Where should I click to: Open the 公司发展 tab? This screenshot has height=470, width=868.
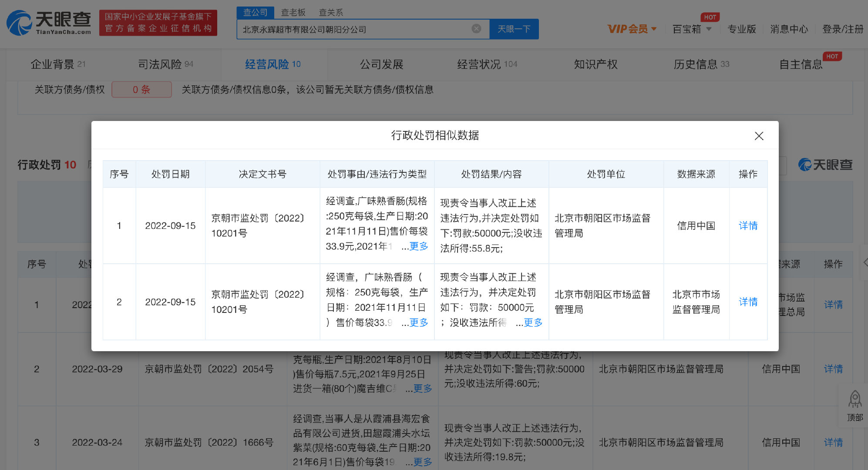point(381,64)
